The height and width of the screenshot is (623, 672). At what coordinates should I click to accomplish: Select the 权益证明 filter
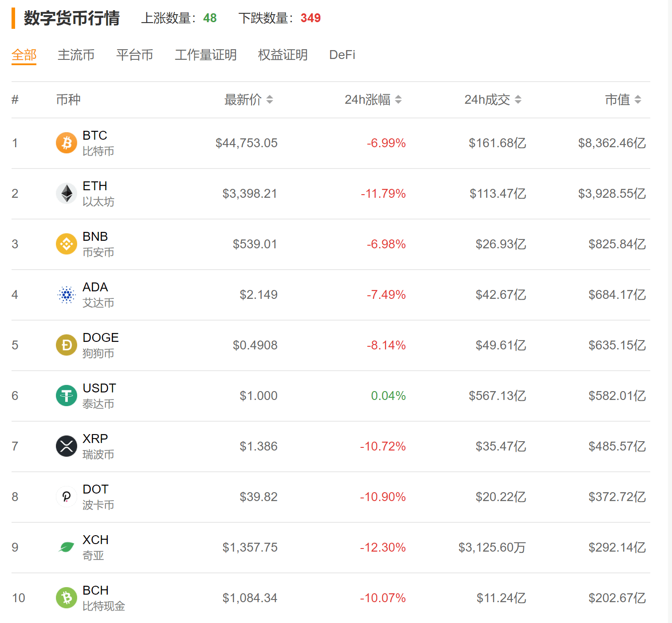283,55
